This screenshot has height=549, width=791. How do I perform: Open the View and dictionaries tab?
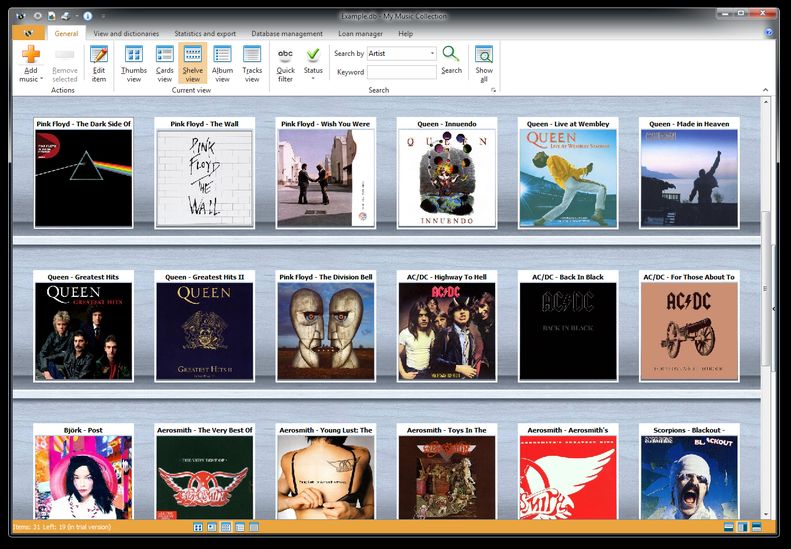[126, 34]
